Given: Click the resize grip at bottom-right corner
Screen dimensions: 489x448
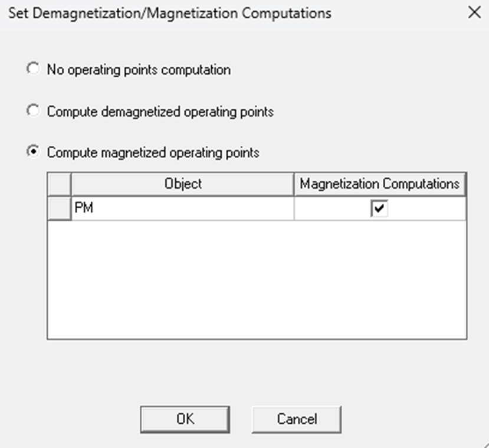Looking at the screenshot, I should 485,444.
